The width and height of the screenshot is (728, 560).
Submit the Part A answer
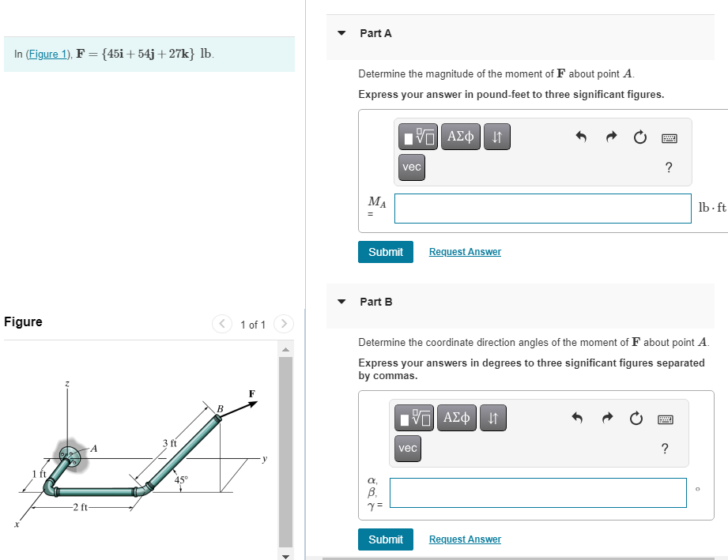385,251
